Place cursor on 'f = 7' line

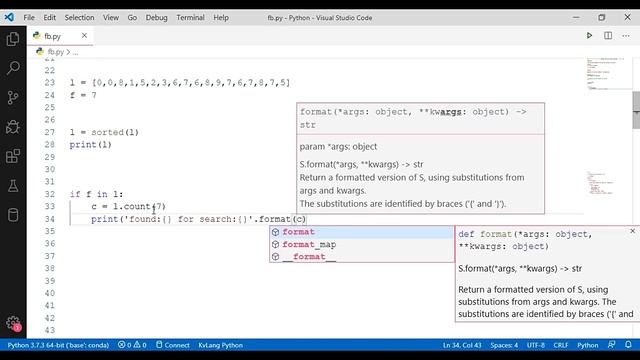83,95
